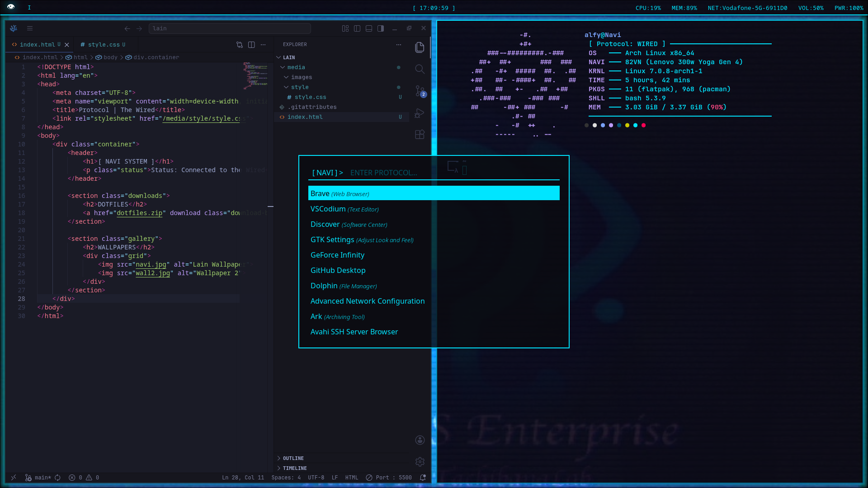Go back with the left arrow in VSCodium

point(127,28)
